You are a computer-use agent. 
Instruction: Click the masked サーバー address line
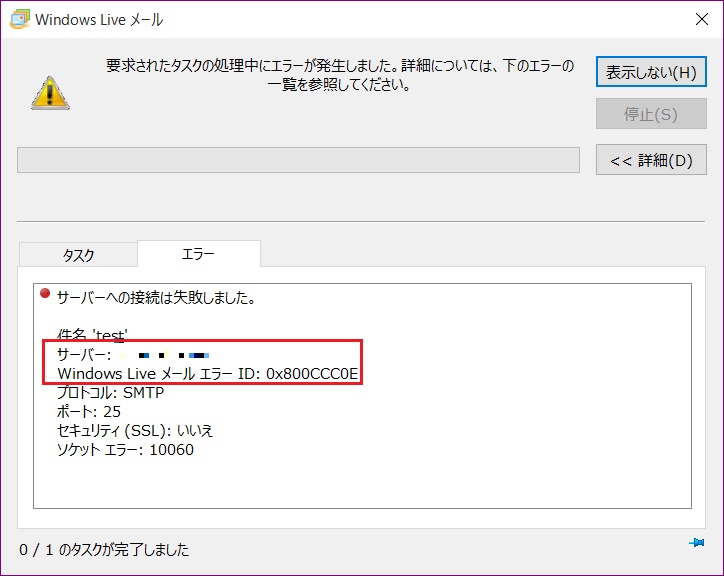tap(132, 354)
